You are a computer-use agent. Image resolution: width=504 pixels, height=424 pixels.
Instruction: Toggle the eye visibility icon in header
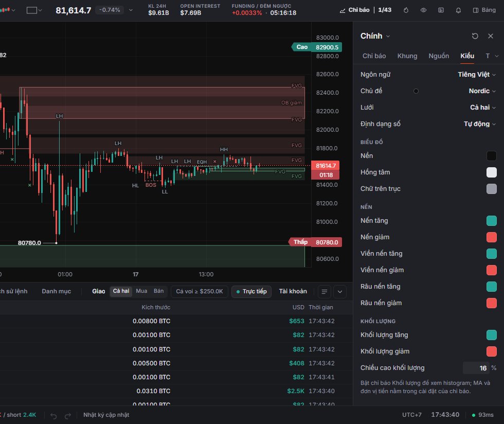click(424, 10)
